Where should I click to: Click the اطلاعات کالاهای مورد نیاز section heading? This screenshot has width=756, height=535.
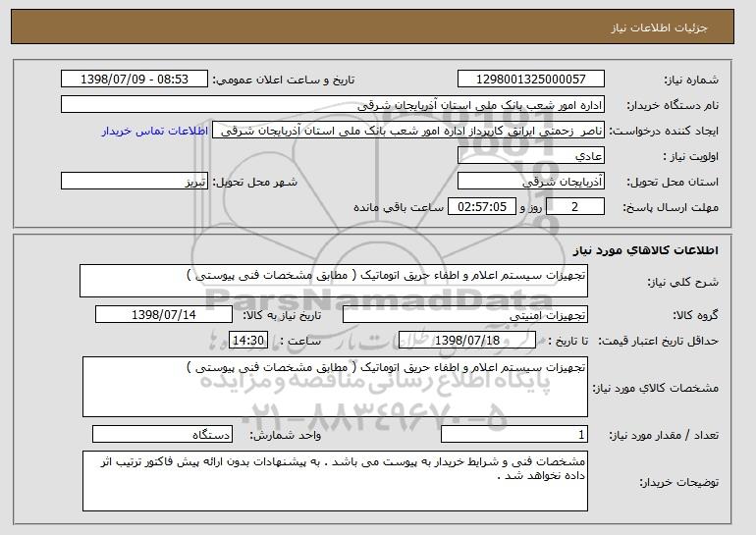[x=646, y=250]
